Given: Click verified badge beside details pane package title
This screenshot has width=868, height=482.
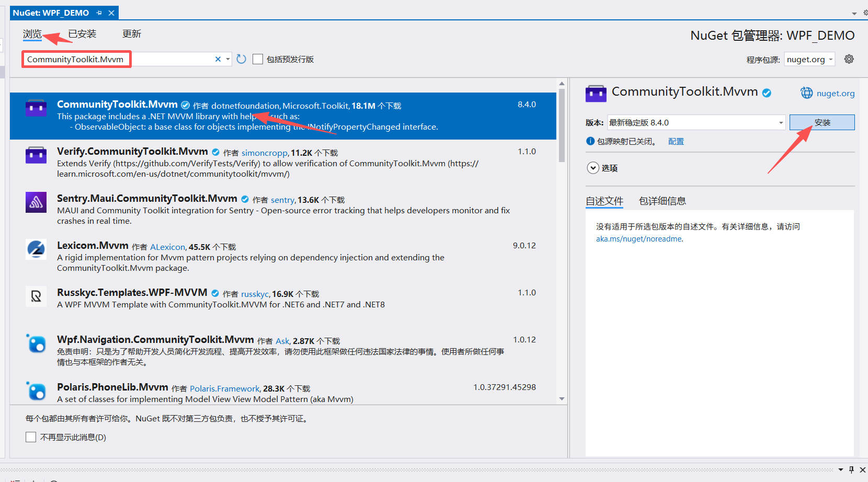Looking at the screenshot, I should (x=767, y=93).
